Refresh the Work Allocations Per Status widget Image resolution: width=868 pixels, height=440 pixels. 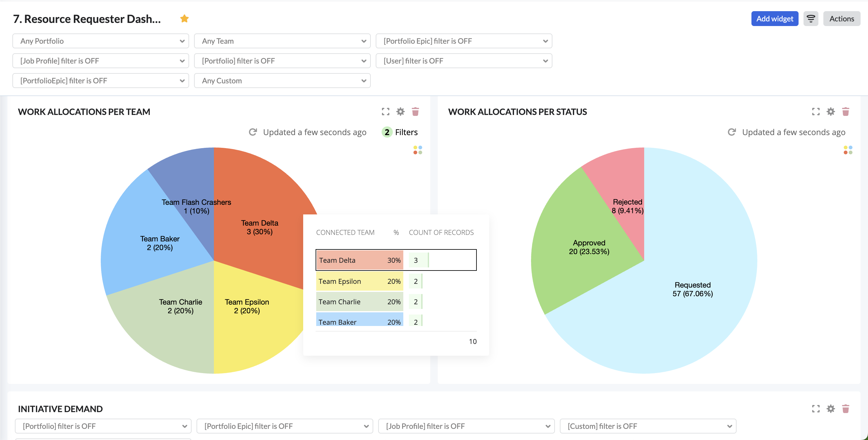tap(732, 132)
